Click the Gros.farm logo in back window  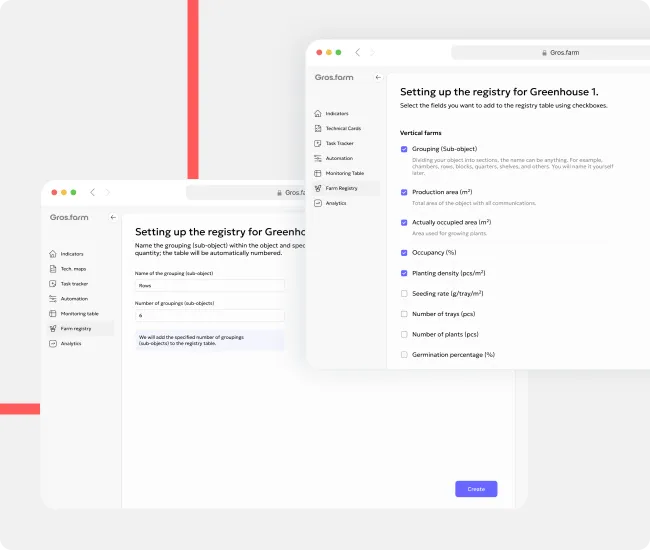click(x=69, y=217)
